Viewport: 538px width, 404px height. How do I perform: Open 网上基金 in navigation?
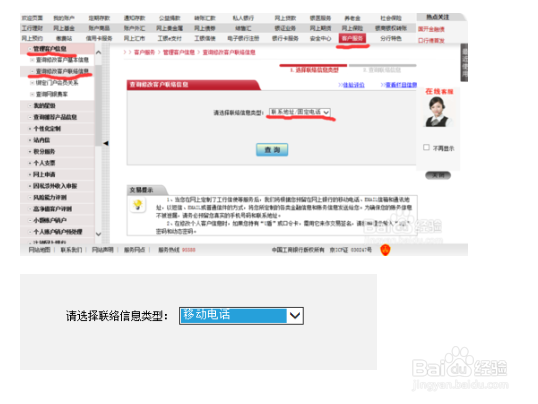pyautogui.click(x=64, y=28)
